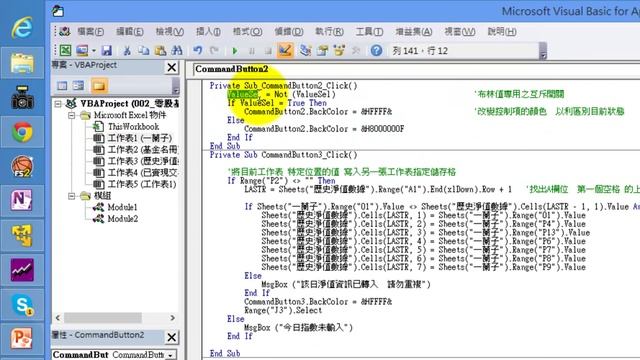The width and height of the screenshot is (640, 360).
Task: Click the Insert UserForm toolbar icon
Action: (x=82, y=51)
